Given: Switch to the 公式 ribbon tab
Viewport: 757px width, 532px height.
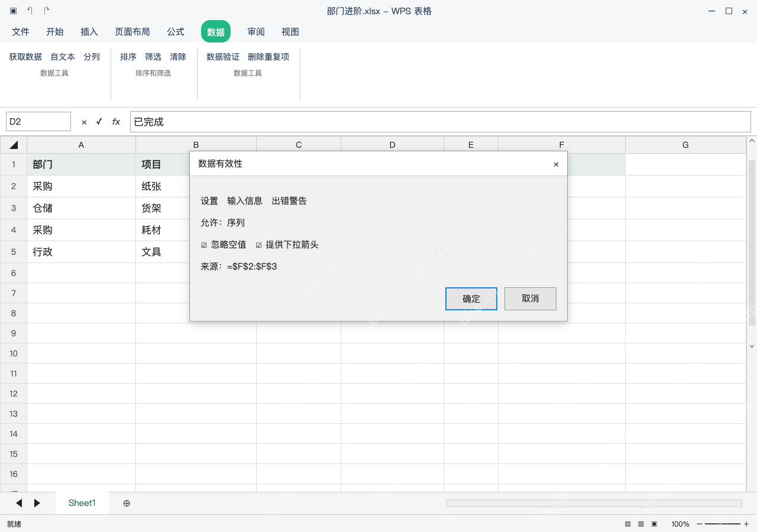Looking at the screenshot, I should [176, 32].
